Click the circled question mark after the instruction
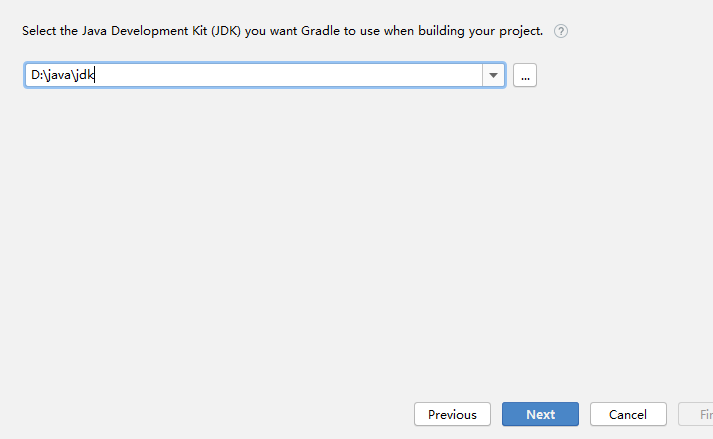Screen dimensions: 713x439 (x=561, y=31)
